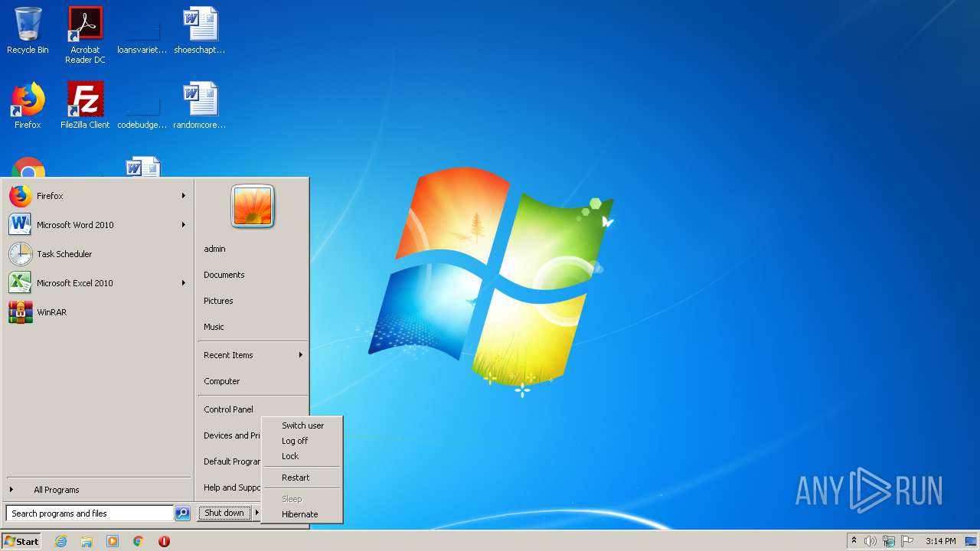Viewport: 980px width, 551px height.
Task: Show hidden tray icons arrow
Action: [854, 541]
